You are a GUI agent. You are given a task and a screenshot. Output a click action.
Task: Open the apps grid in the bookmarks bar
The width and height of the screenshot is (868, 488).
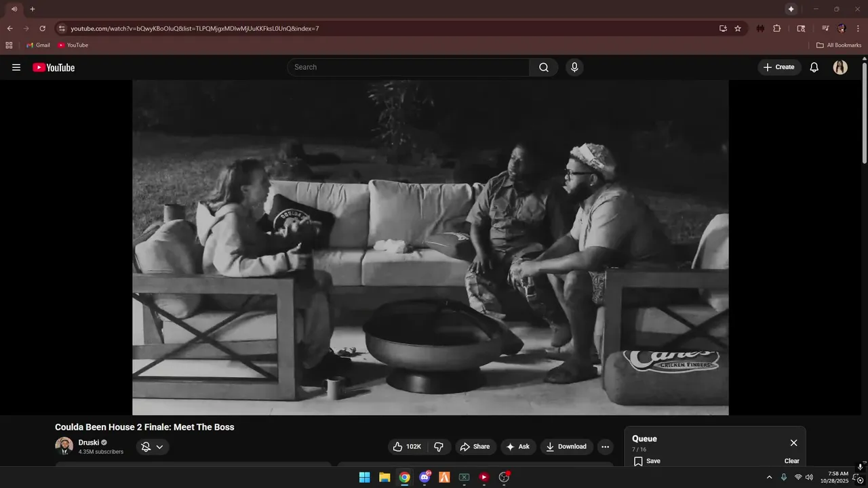[x=9, y=45]
